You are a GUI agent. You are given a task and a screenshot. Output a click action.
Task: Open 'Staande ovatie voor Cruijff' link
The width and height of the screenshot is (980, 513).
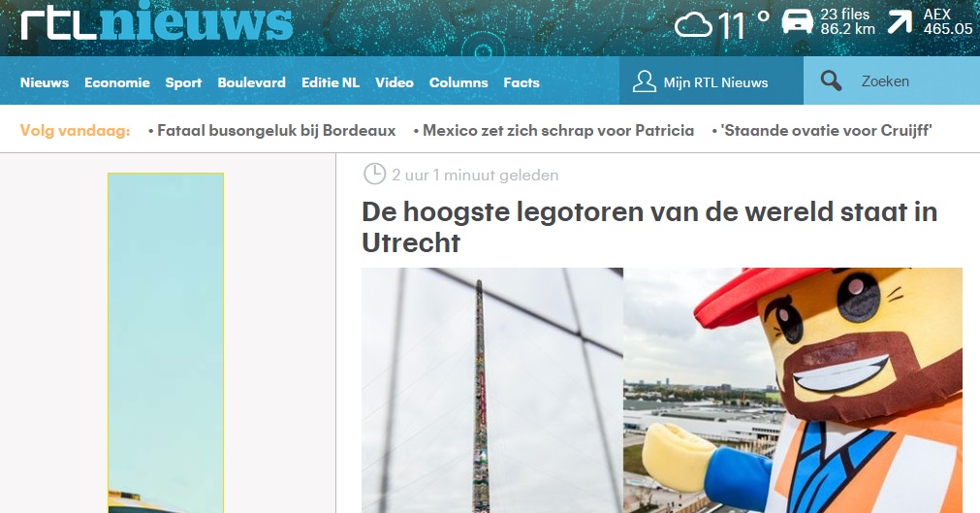pyautogui.click(x=826, y=130)
